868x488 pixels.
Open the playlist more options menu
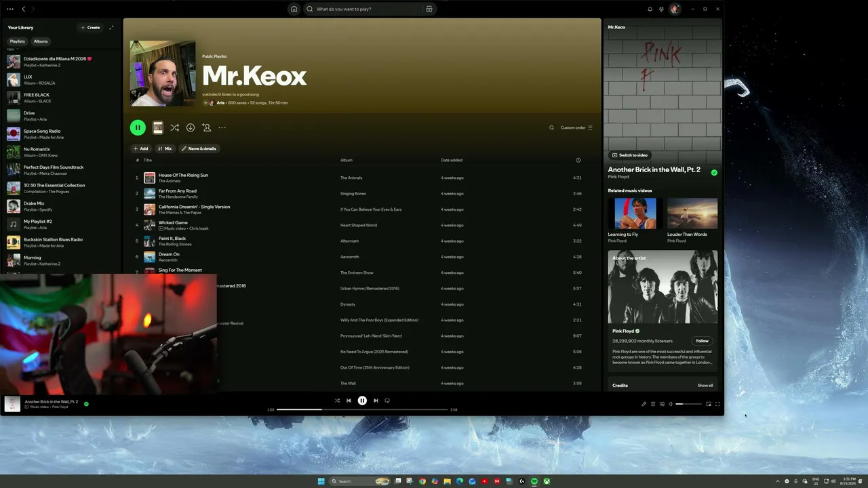pyautogui.click(x=222, y=127)
